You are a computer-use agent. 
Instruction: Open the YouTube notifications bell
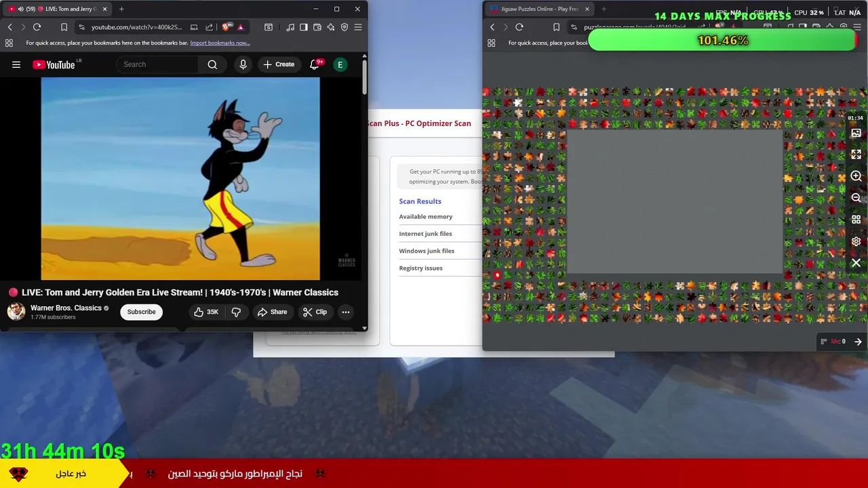(315, 64)
